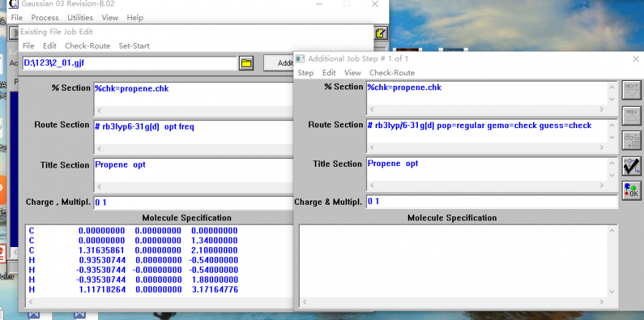644x320 pixels.
Task: Click the Gaussian 03 title bar logo icon
Action: [x=13, y=4]
